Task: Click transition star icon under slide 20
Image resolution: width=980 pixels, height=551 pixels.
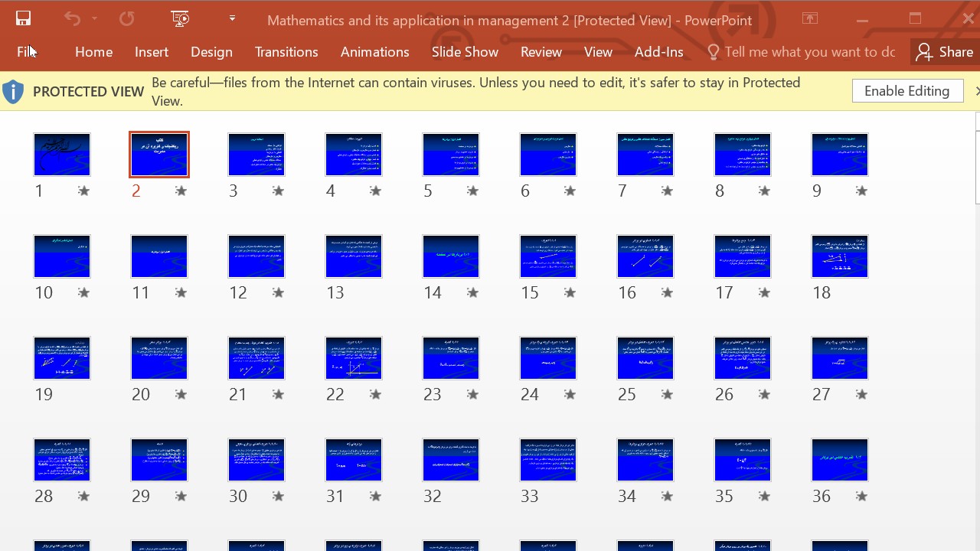Action: pos(181,394)
